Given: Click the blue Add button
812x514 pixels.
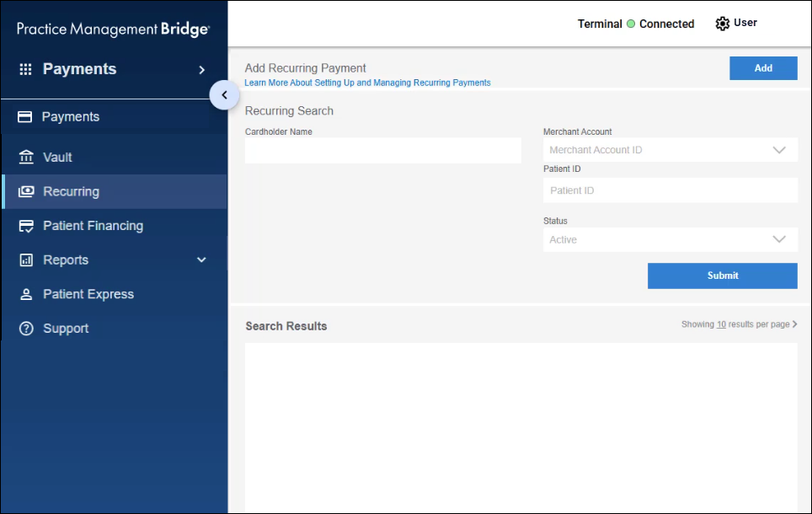Looking at the screenshot, I should (762, 67).
